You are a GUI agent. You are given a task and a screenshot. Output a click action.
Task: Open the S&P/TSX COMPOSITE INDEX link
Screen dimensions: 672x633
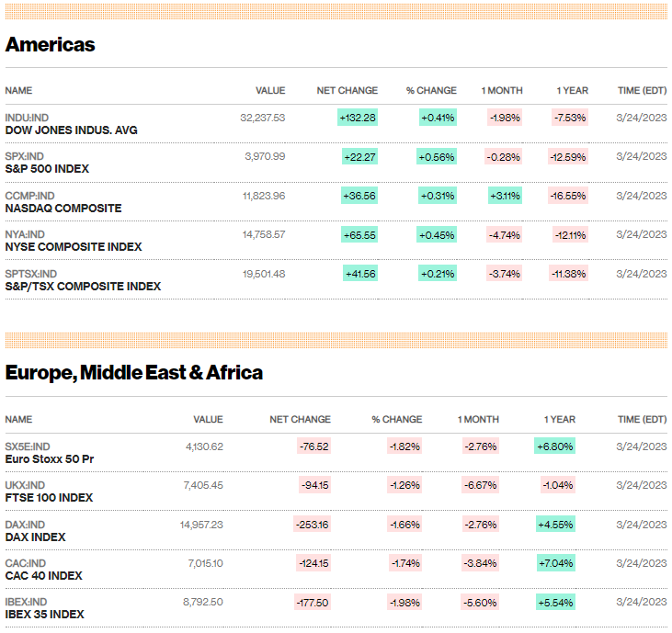[x=83, y=286]
